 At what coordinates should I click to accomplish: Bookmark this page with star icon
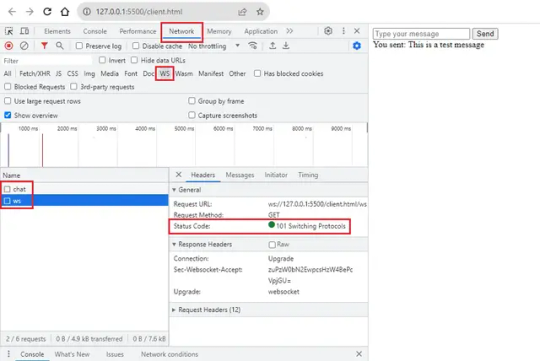pyautogui.click(x=260, y=12)
